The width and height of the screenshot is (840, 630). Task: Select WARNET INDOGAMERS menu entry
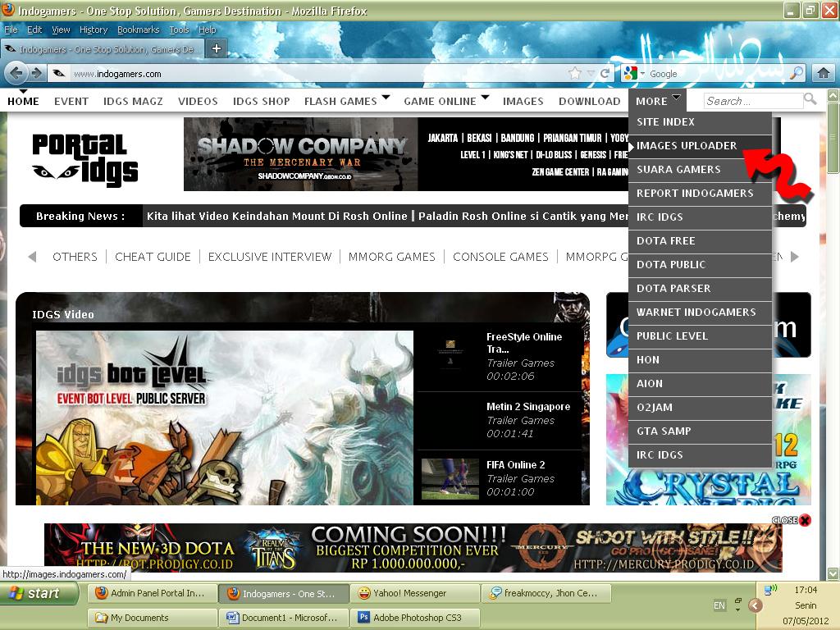[x=701, y=313]
